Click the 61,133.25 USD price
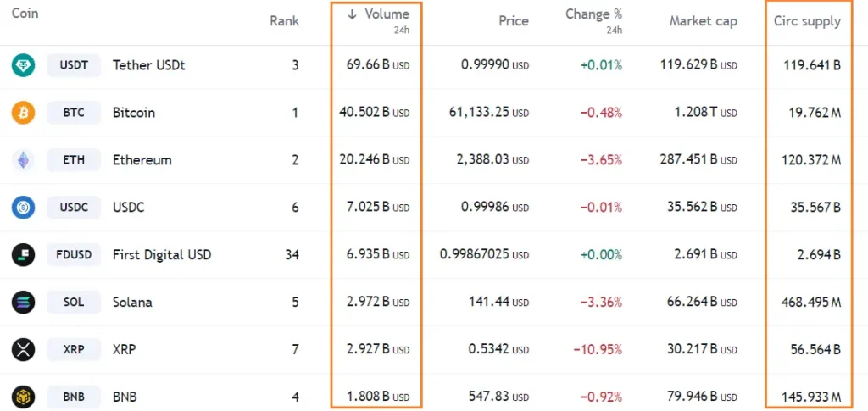Viewport: 868px width, 411px height. click(x=489, y=113)
